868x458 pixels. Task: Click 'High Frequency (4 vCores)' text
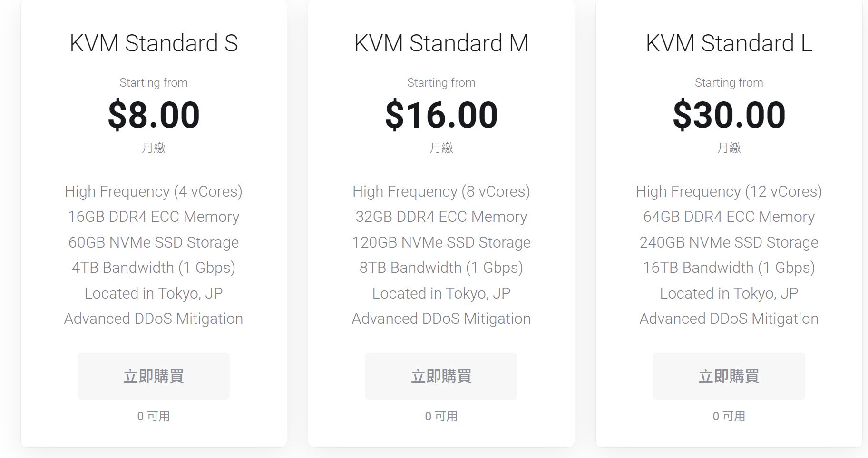pos(154,191)
